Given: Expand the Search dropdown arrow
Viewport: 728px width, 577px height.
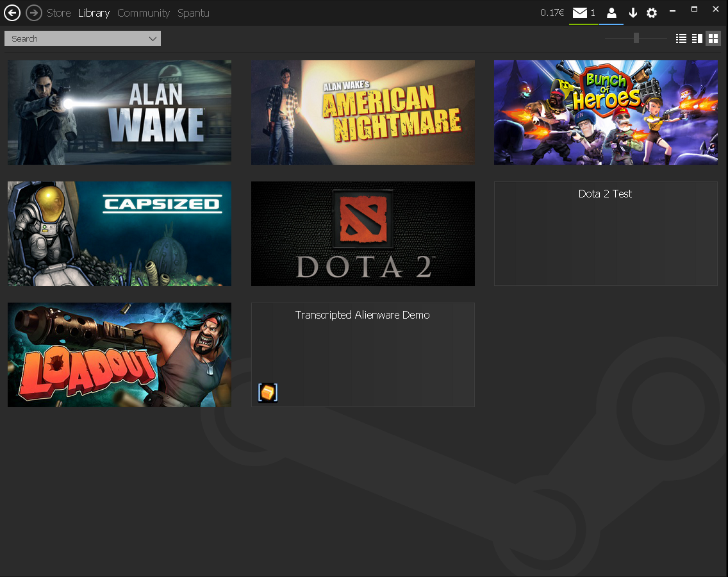Looking at the screenshot, I should [153, 38].
